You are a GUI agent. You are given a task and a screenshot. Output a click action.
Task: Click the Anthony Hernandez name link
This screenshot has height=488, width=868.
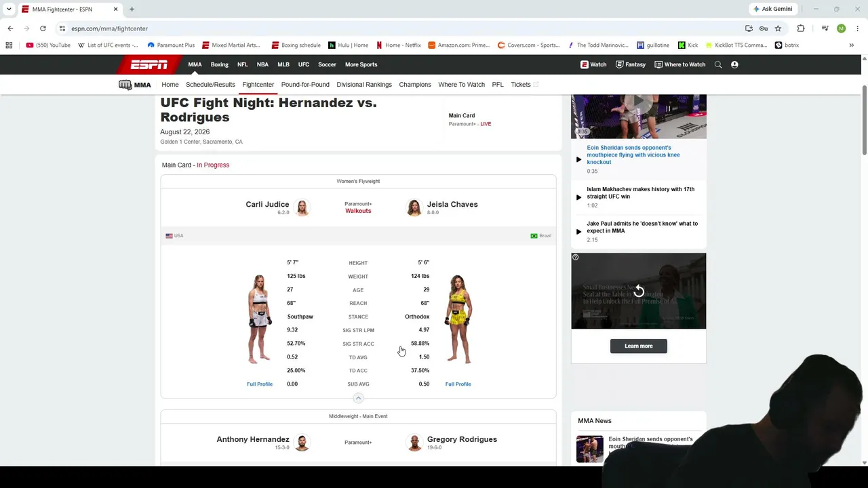(253, 439)
